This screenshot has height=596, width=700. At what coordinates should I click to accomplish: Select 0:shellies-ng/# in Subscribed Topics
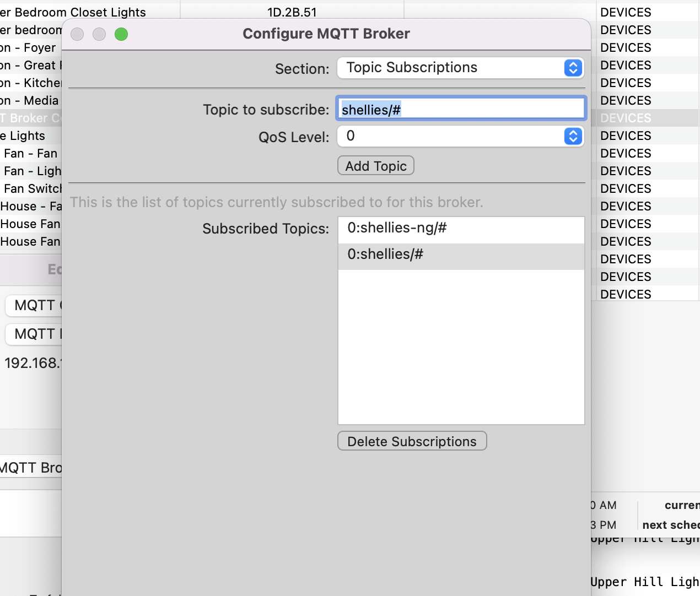coord(461,229)
